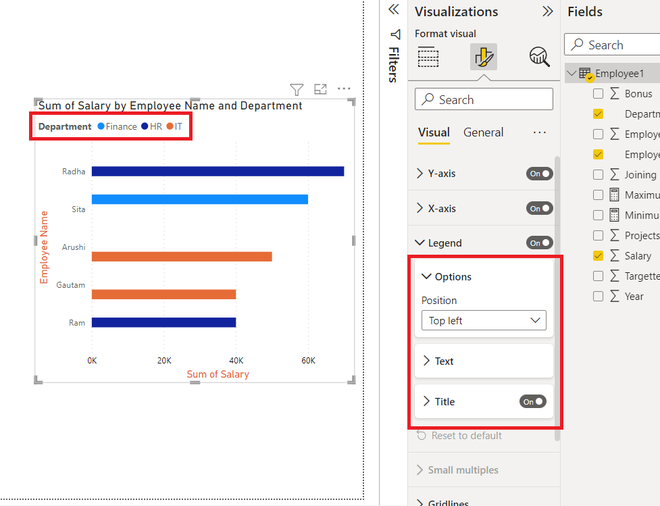Image resolution: width=660 pixels, height=506 pixels.
Task: Toggle the Legend switch off
Action: [x=539, y=243]
